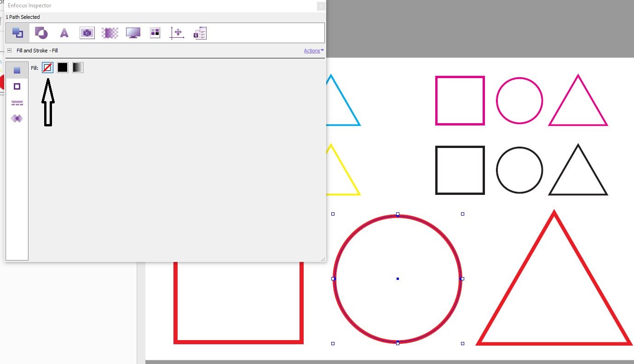Grab the Inspector panel resize grip

tap(323, 259)
